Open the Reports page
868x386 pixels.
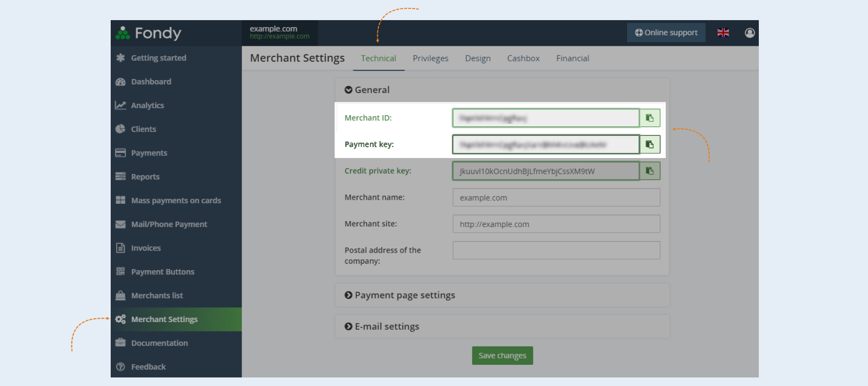(x=176, y=177)
